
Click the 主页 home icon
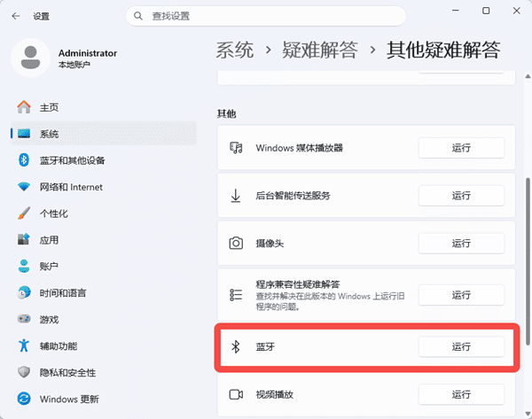tap(24, 107)
